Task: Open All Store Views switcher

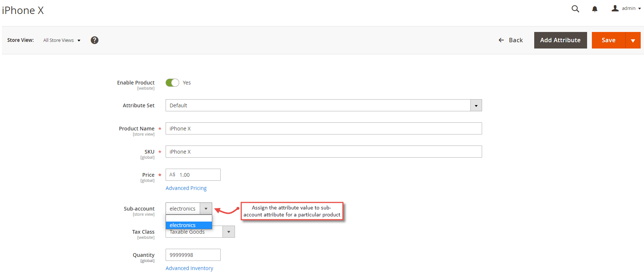Action: pyautogui.click(x=62, y=40)
